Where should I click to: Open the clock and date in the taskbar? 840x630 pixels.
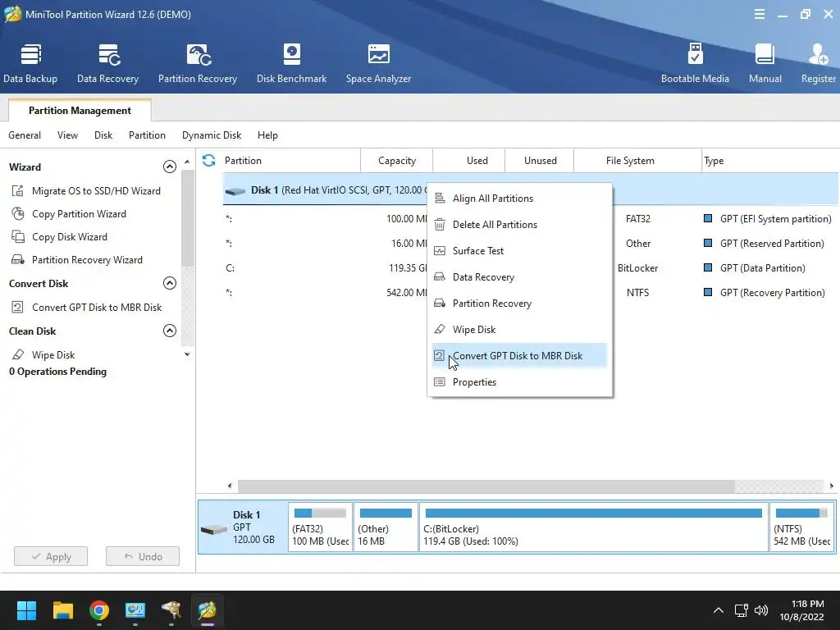[x=801, y=610]
